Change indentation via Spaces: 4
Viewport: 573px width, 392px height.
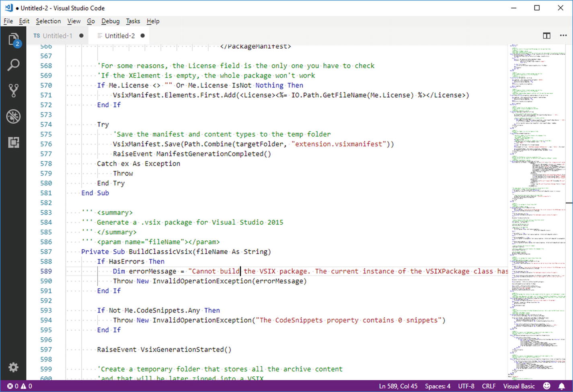(437, 386)
